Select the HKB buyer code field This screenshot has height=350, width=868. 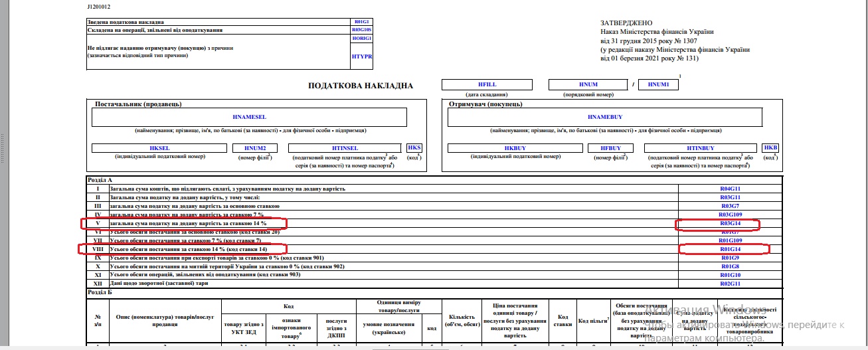(770, 147)
